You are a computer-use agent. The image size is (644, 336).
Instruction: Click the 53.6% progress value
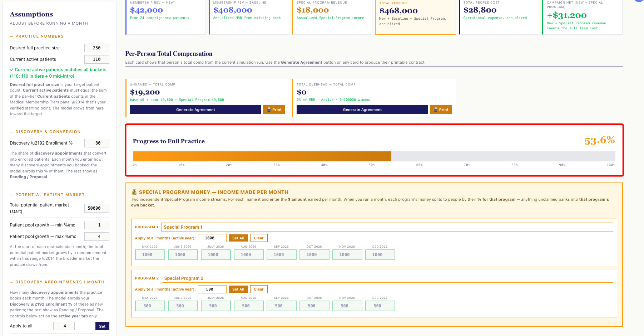click(x=599, y=141)
